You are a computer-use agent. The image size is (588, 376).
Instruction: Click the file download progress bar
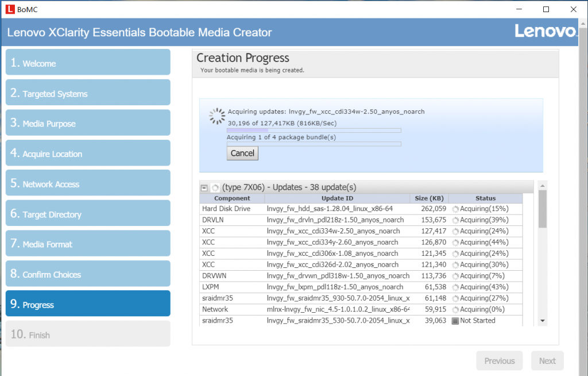pos(314,131)
